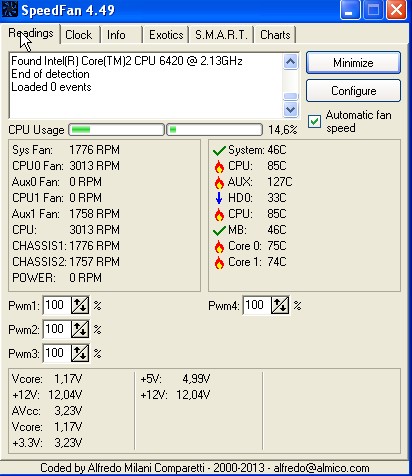
Task: Click the Sys Fan 1776 RPM reading
Action: (x=66, y=150)
